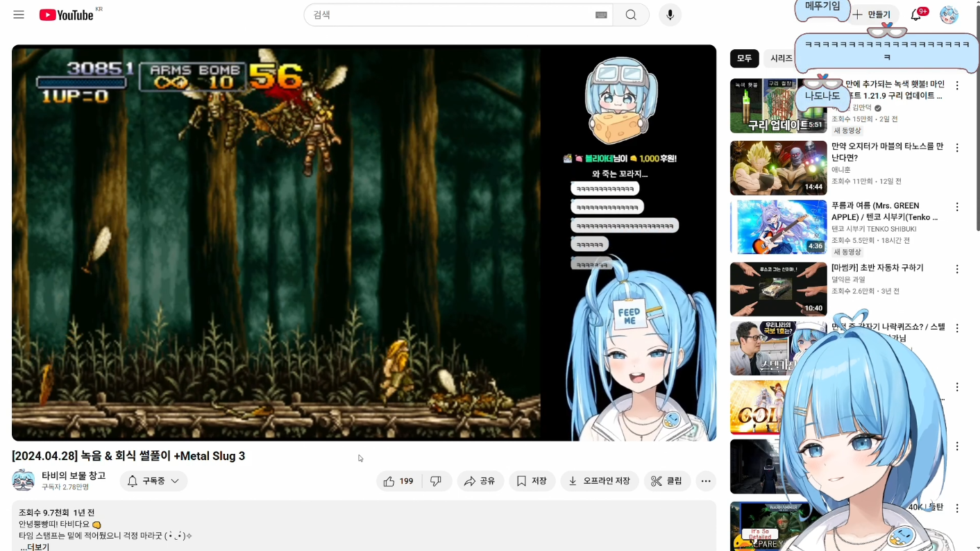Go to YouTube home via logo
Image resolution: width=980 pixels, height=551 pixels.
click(x=67, y=15)
